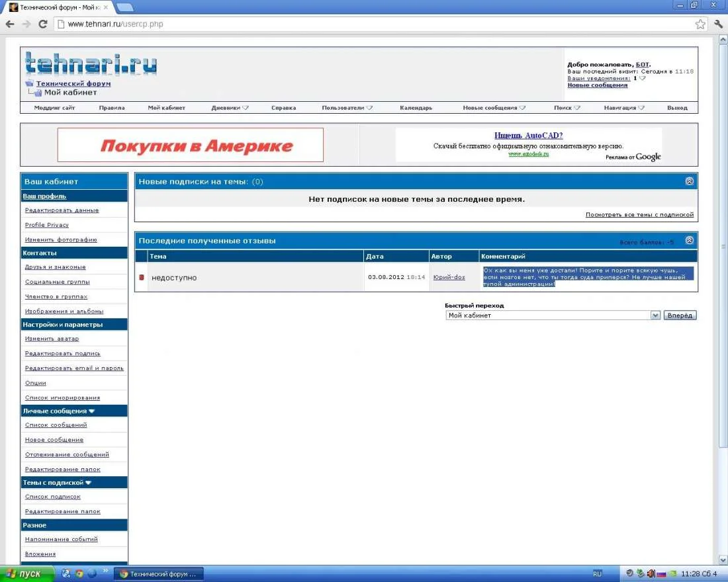This screenshot has height=582, width=728.
Task: Open Моддинг сайт in the navbar
Action: [54, 108]
